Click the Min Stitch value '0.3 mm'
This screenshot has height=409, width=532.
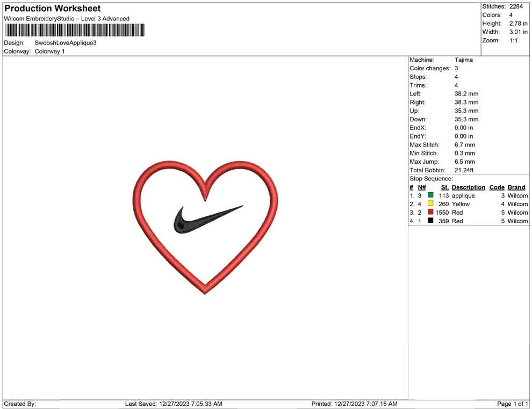[x=465, y=153]
